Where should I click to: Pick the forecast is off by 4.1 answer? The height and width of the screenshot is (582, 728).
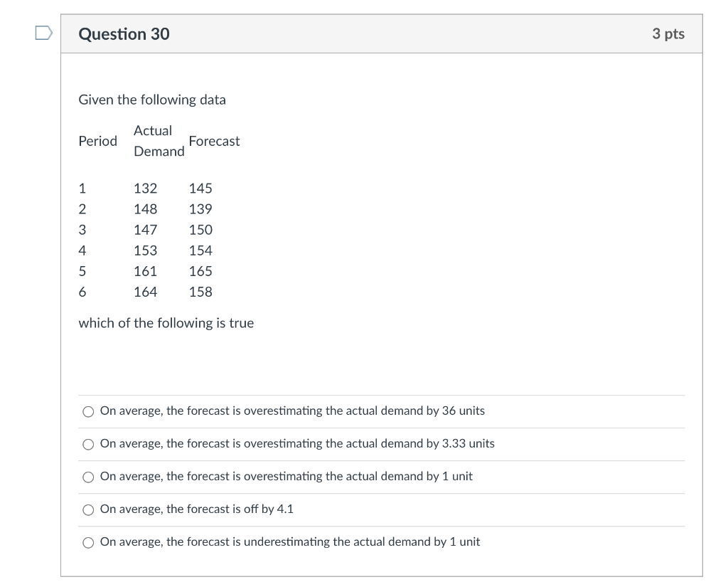coord(87,509)
